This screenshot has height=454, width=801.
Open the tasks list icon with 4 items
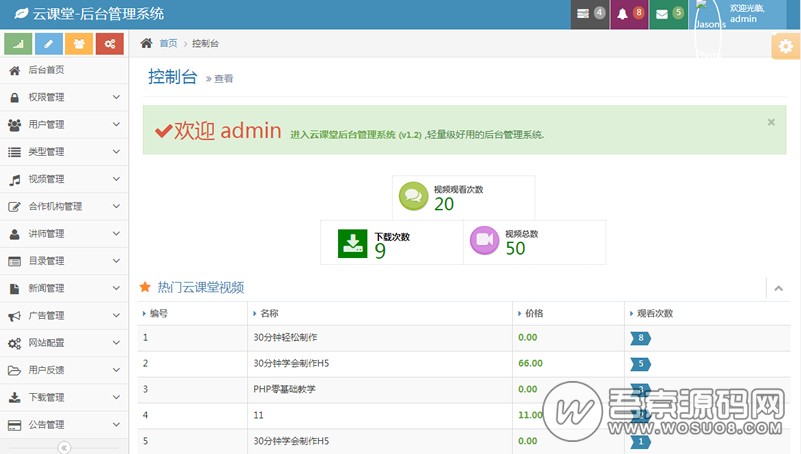(x=590, y=14)
